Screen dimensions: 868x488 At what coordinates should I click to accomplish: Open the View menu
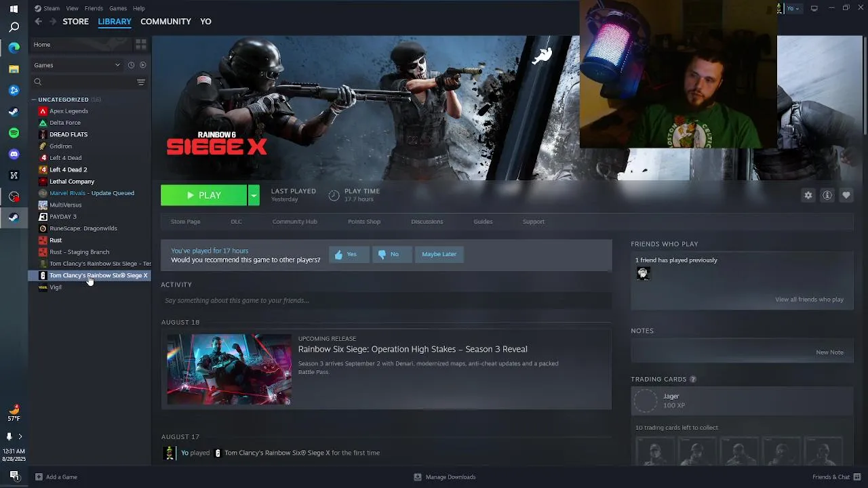click(x=72, y=8)
